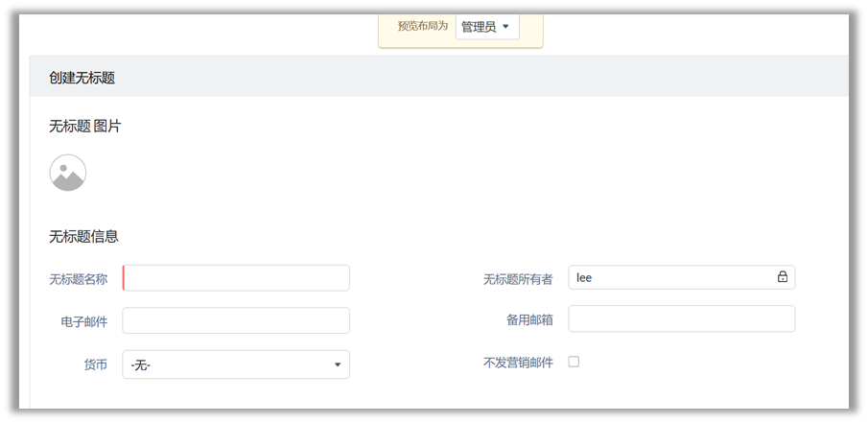Click the 电子邮件 field label
This screenshot has height=423, width=868.
(x=83, y=321)
